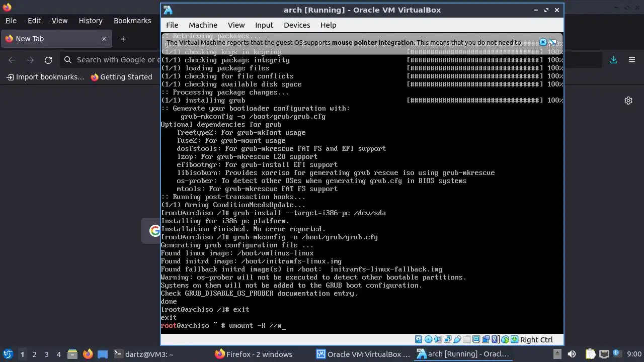Screen dimensions: 644x362
Task: Click the recording indicator in VirtualBox status bar
Action: [486, 339]
